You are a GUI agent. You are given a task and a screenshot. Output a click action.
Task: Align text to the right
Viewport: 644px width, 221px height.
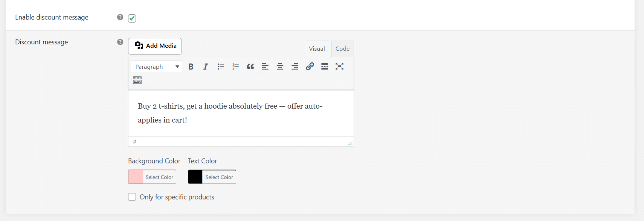click(295, 67)
